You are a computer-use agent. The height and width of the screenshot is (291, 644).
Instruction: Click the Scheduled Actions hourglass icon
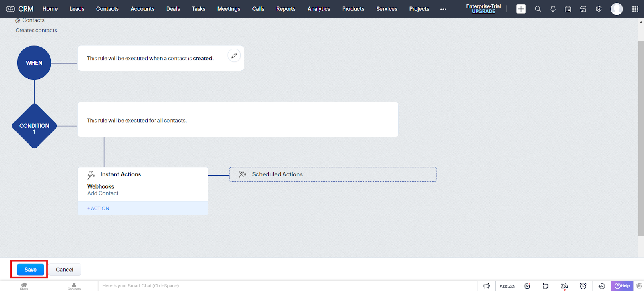click(x=242, y=174)
